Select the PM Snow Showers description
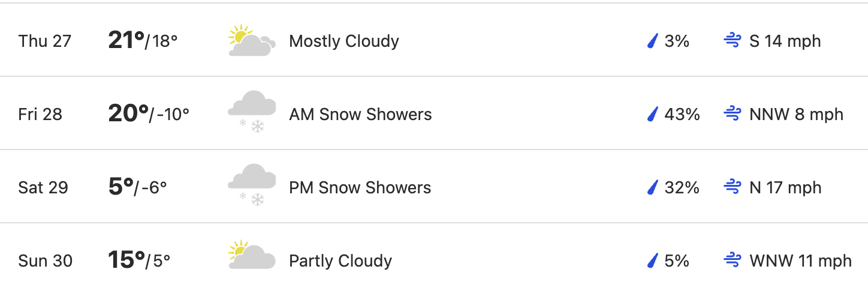This screenshot has height=293, width=868. [360, 187]
